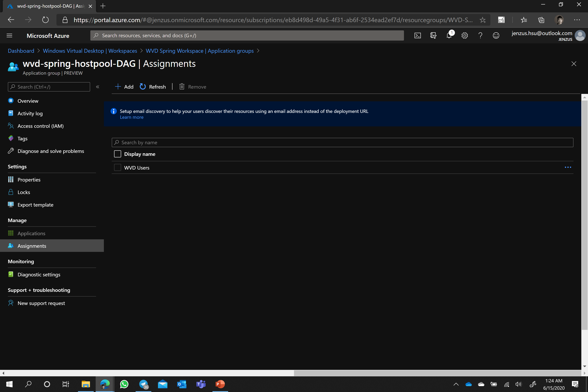Open the feedback smiley icon
Viewport: 588px width, 392px height.
tap(496, 35)
